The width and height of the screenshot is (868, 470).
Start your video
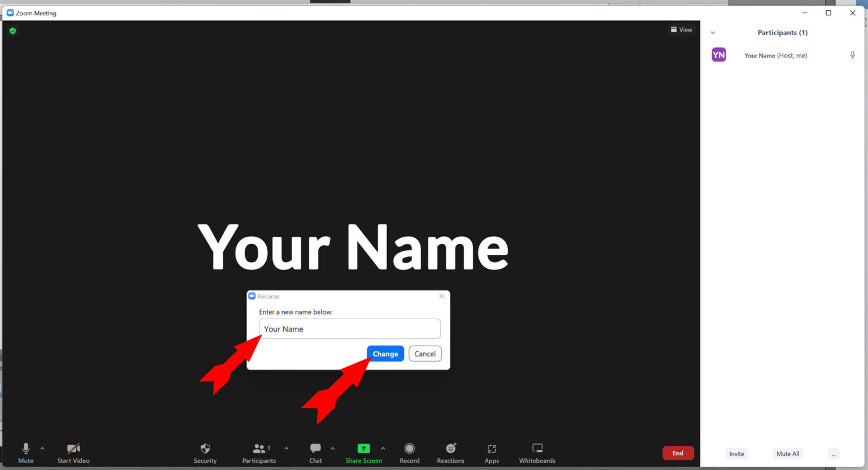tap(73, 452)
